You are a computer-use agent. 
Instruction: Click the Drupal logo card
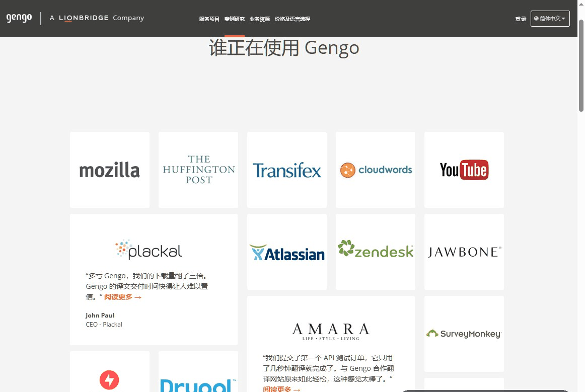pos(198,371)
